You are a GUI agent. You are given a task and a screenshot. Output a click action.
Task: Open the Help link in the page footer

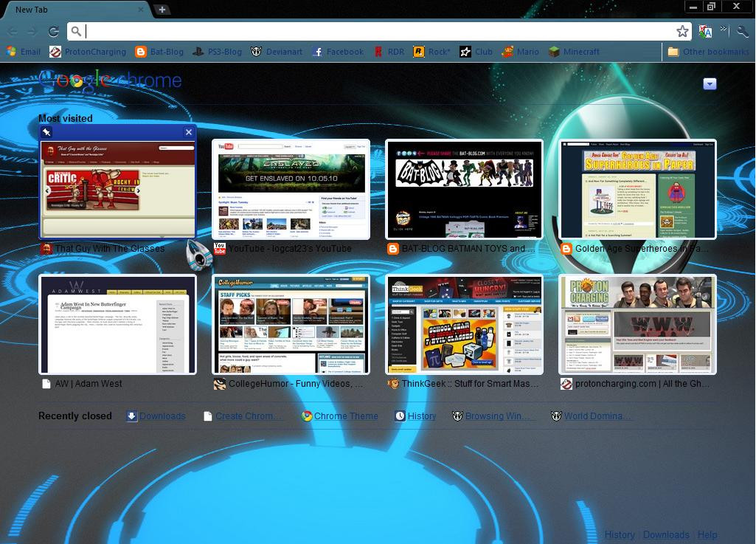pyautogui.click(x=707, y=535)
